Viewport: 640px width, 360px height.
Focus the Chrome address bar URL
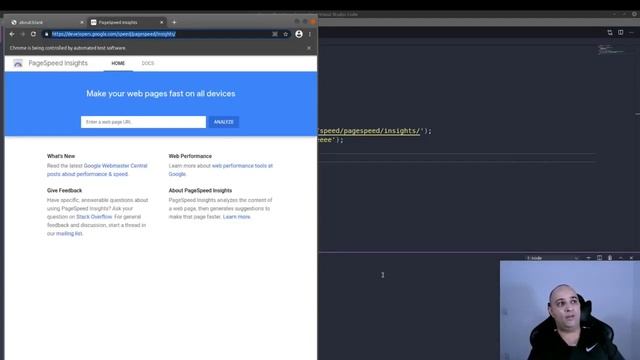pyautogui.click(x=113, y=34)
